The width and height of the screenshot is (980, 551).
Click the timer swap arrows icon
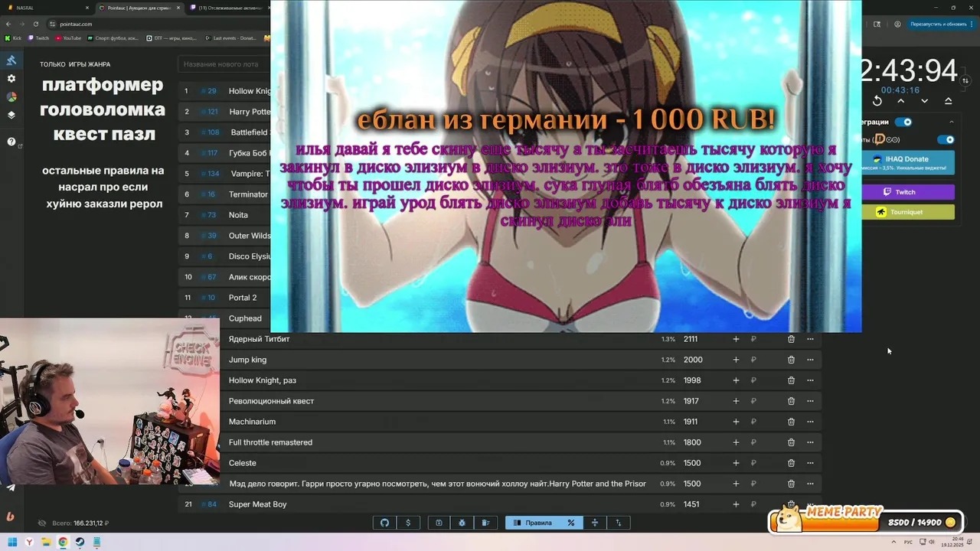tap(965, 81)
